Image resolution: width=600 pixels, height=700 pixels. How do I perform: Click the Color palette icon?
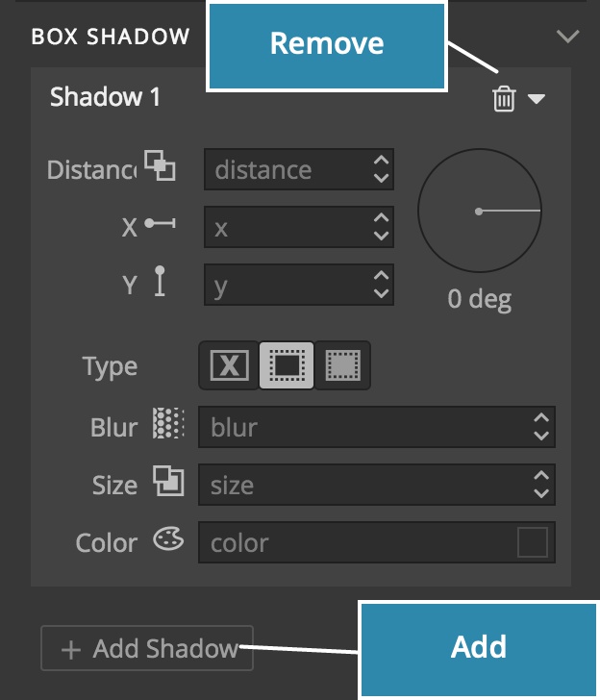click(x=168, y=540)
